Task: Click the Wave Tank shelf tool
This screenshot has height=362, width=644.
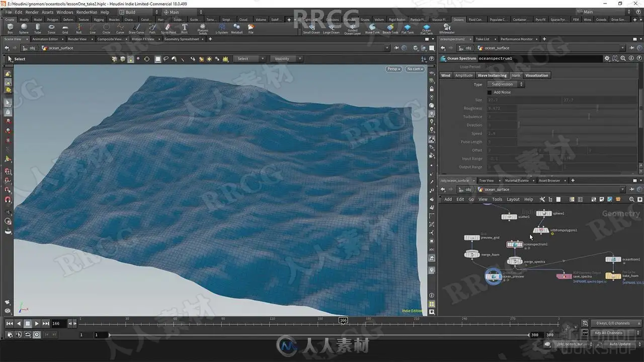Action: (x=372, y=29)
